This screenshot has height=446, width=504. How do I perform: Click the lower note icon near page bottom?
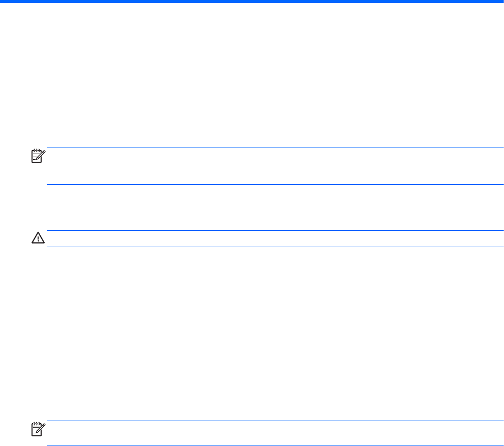(39, 428)
